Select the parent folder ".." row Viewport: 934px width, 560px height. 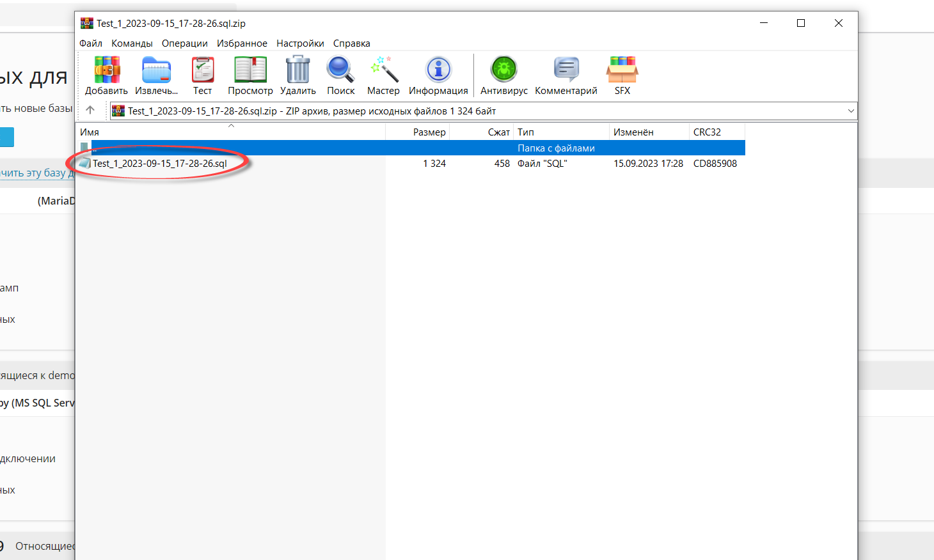point(256,148)
